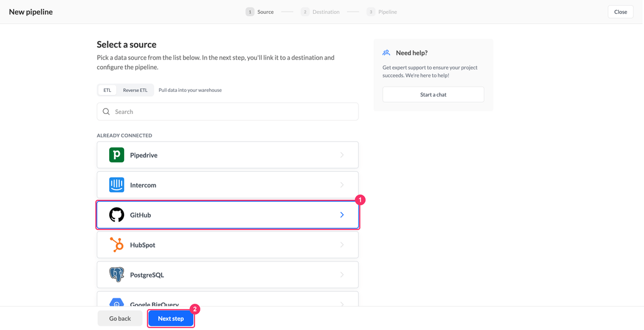Focus the source Search field
This screenshot has width=644, height=330.
[228, 112]
